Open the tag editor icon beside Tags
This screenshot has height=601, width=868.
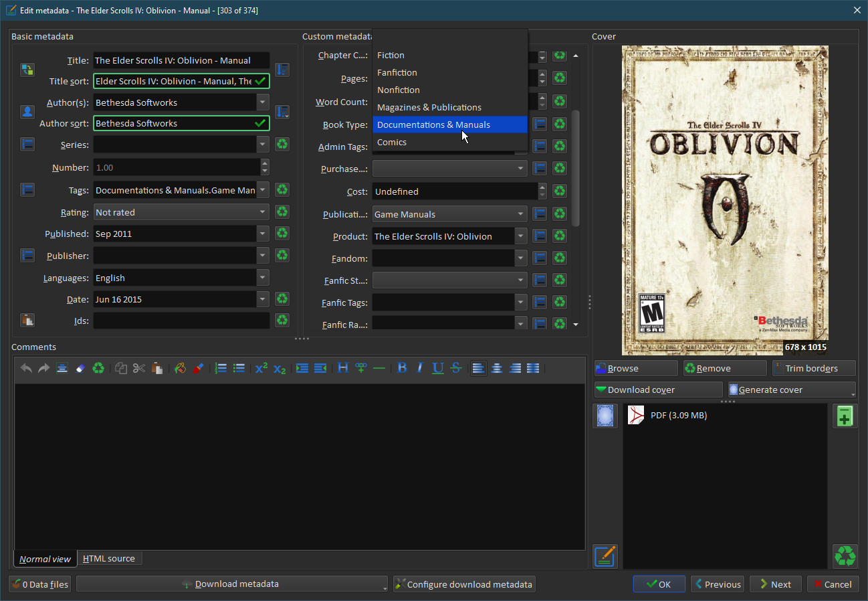(x=27, y=189)
